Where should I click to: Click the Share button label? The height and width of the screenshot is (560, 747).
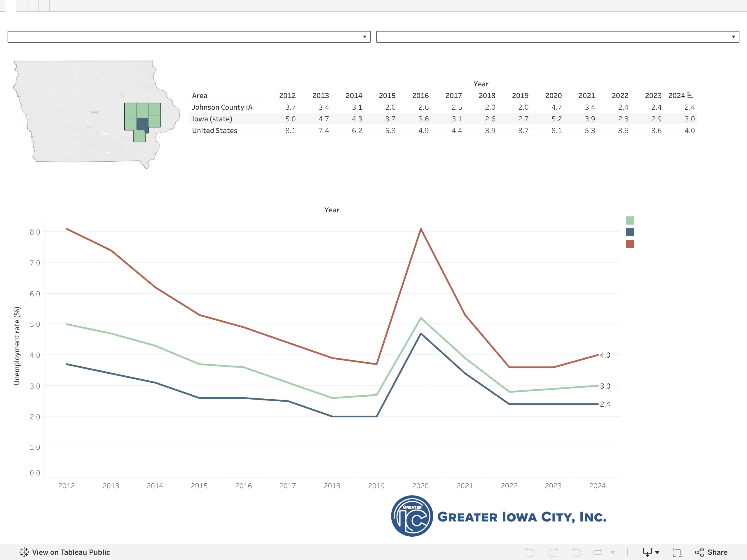point(717,552)
